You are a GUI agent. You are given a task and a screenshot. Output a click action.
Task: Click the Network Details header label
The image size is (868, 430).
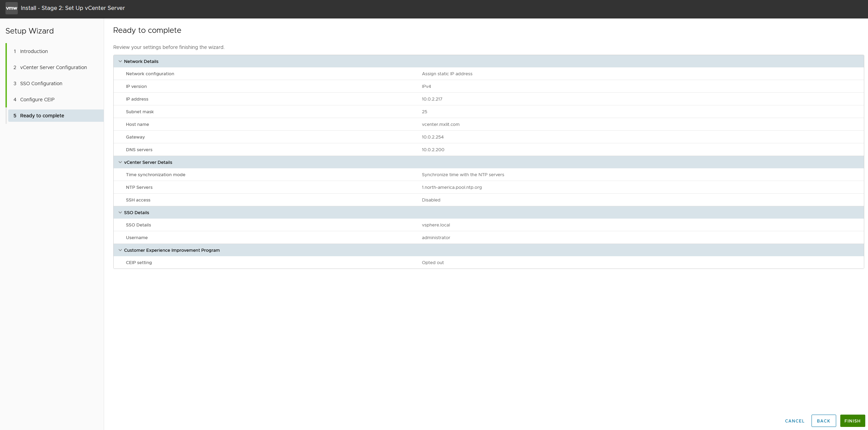[141, 62]
